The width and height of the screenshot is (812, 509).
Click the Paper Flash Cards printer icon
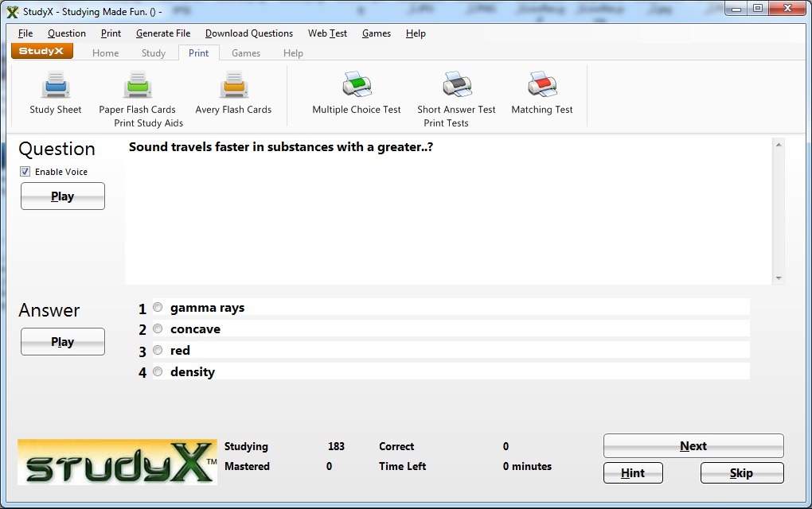click(137, 84)
